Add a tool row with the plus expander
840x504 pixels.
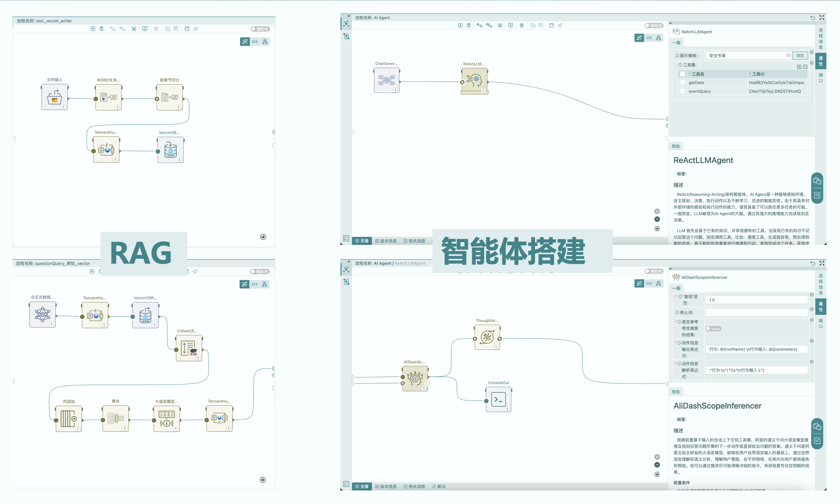click(799, 67)
